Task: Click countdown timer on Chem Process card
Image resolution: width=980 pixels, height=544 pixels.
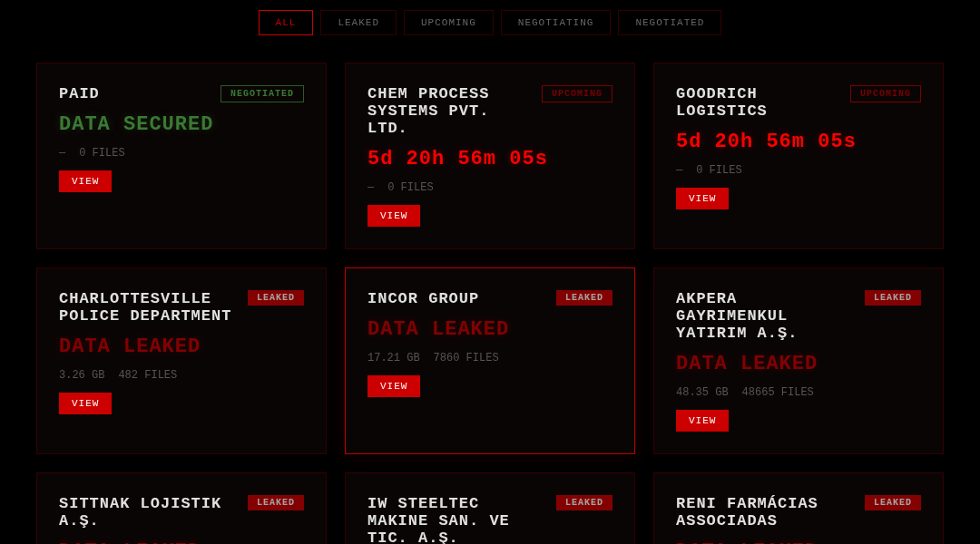Action: pyautogui.click(x=457, y=159)
